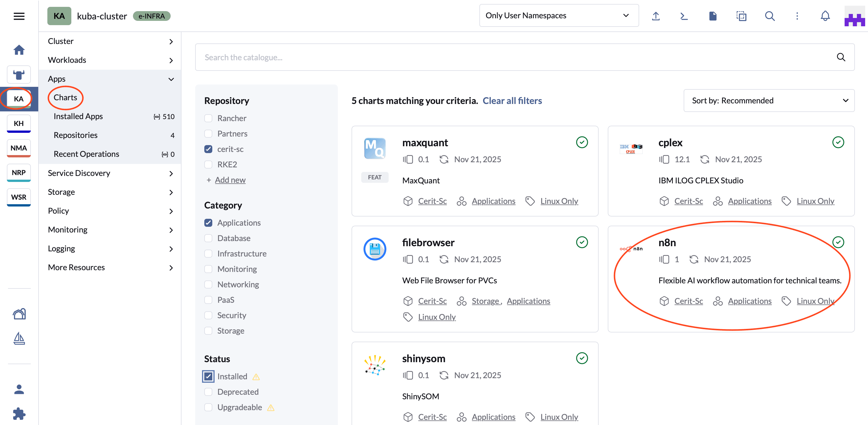868x425 pixels.
Task: Open Installed Apps menu item
Action: (78, 116)
